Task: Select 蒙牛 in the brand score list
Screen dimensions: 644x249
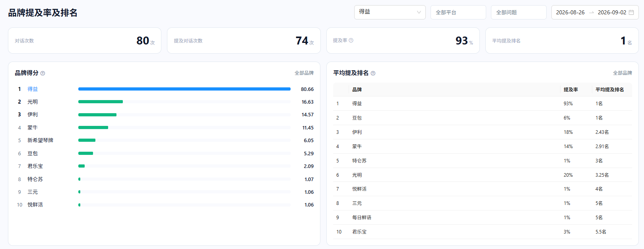Action: pos(33,127)
